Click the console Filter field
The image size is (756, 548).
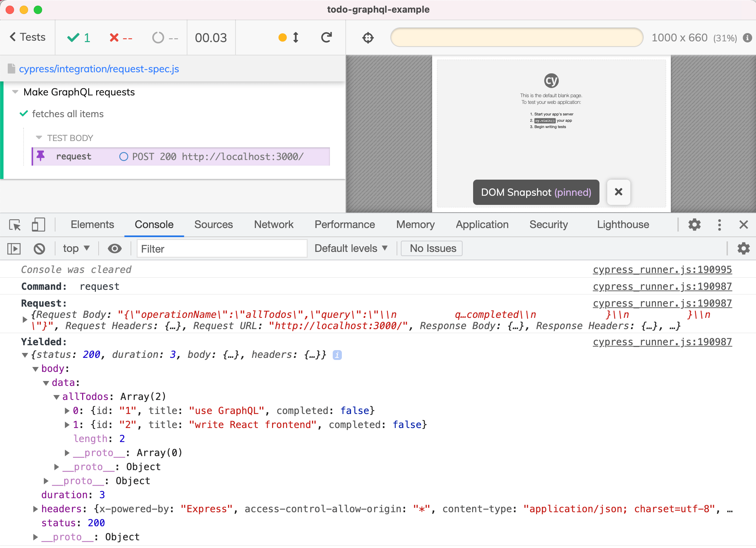coord(222,249)
